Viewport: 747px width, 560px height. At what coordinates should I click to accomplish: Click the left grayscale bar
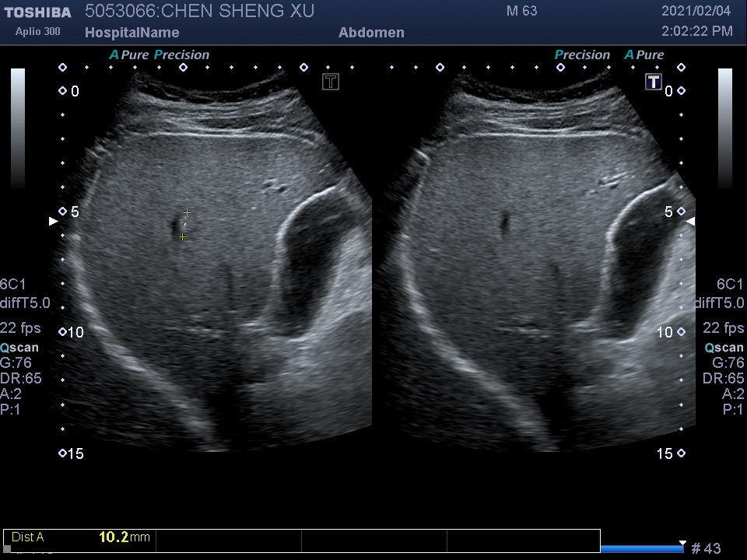coord(18,128)
